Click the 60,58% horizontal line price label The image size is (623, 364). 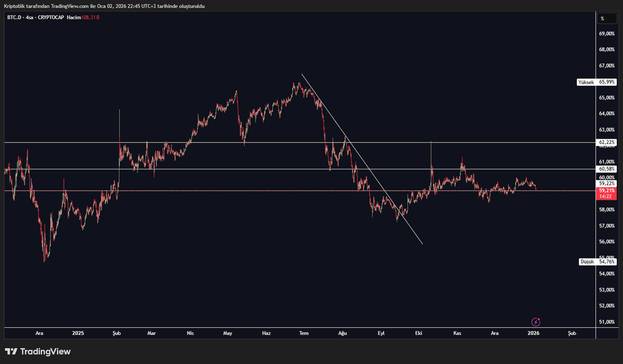click(x=606, y=169)
